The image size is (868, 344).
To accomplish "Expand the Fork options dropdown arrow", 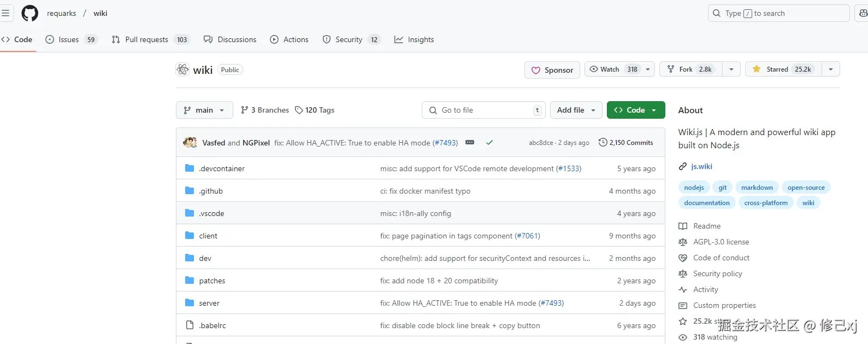I will [x=731, y=69].
